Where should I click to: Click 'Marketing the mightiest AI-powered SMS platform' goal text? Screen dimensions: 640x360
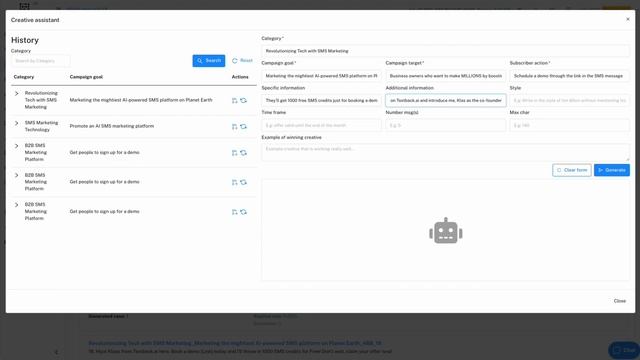(141, 100)
